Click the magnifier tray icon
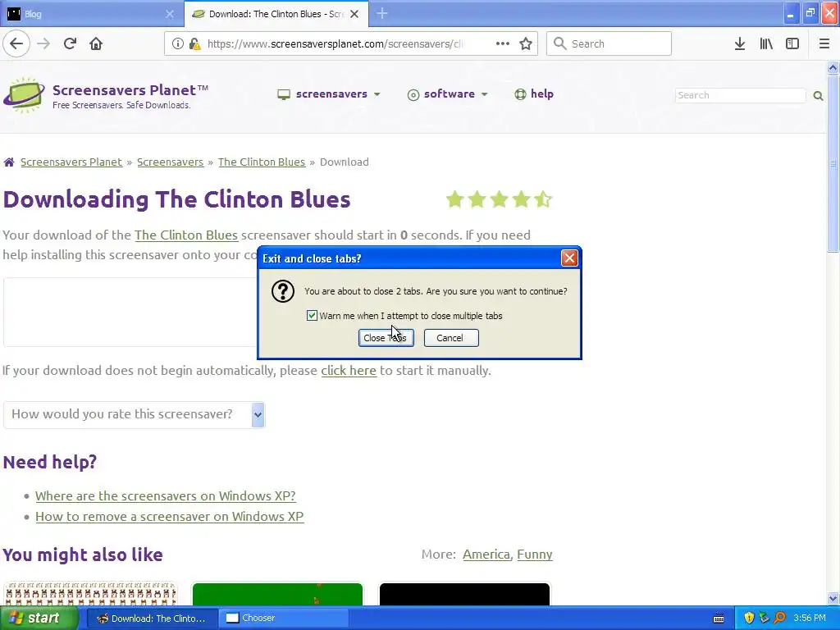The image size is (840, 630). click(780, 618)
